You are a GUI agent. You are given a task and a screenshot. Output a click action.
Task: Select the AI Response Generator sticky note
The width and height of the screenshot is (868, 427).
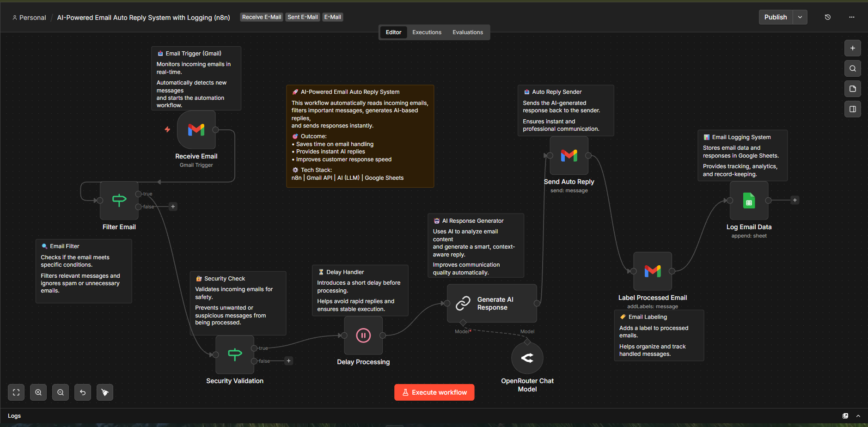coord(476,245)
